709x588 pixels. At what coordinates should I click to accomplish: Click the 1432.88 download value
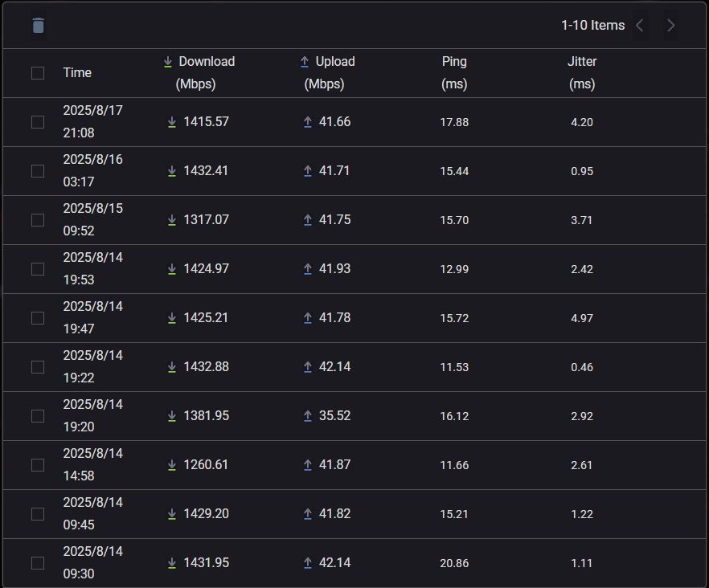click(x=206, y=367)
